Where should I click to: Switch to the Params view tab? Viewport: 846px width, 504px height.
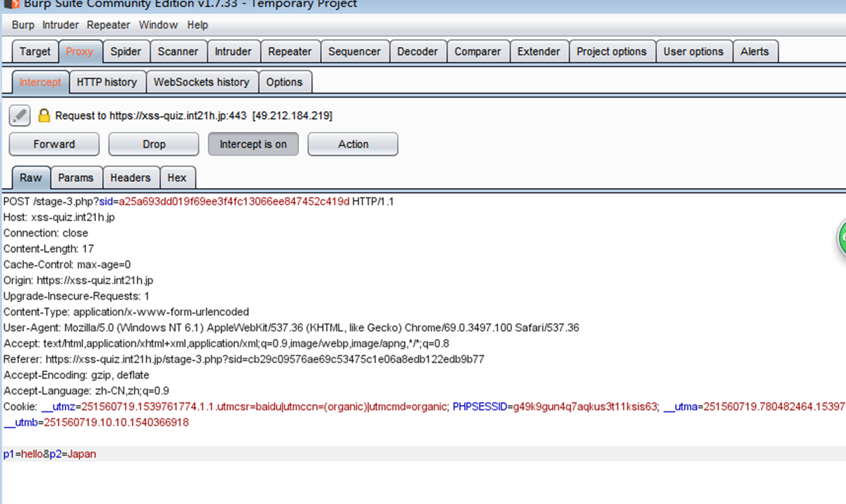coord(76,178)
